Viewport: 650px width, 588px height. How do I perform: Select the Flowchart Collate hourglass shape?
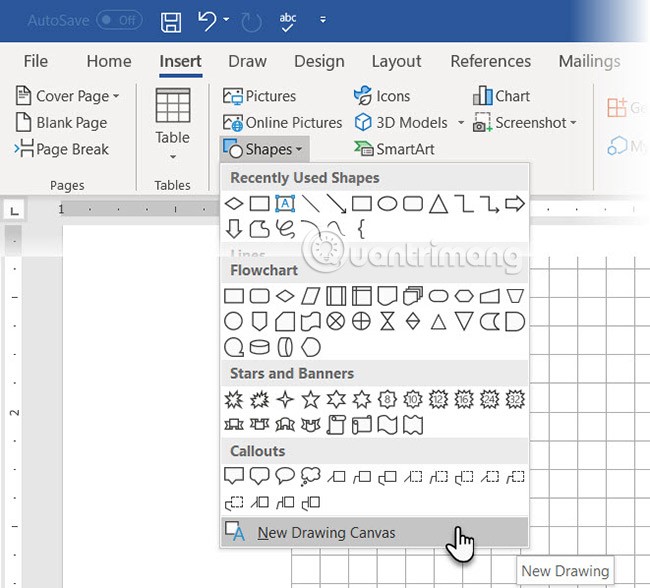(x=387, y=321)
